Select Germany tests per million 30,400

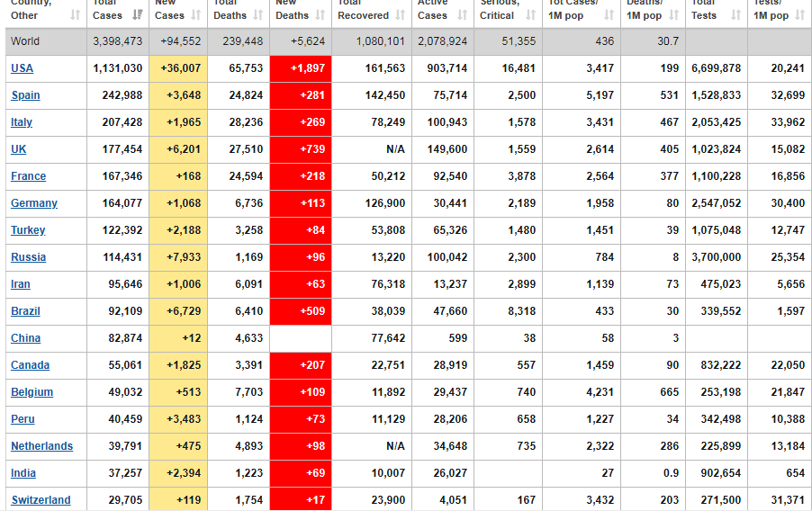[788, 203]
